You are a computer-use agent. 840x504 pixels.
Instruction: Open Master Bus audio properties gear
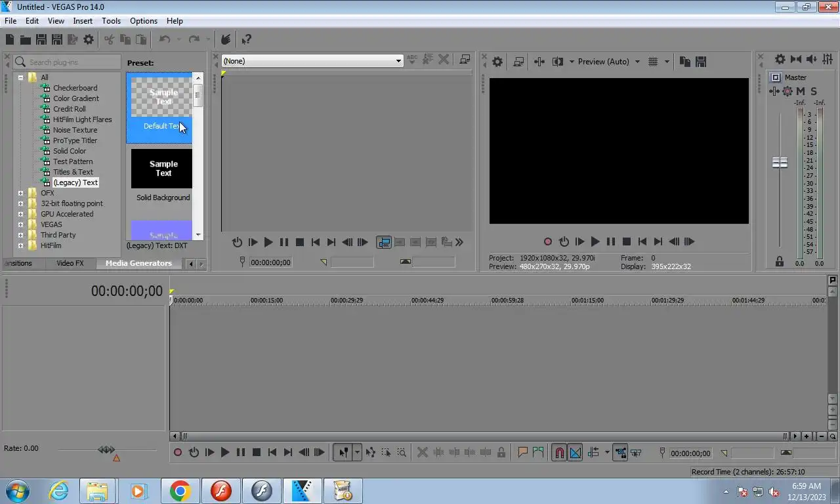(x=780, y=59)
